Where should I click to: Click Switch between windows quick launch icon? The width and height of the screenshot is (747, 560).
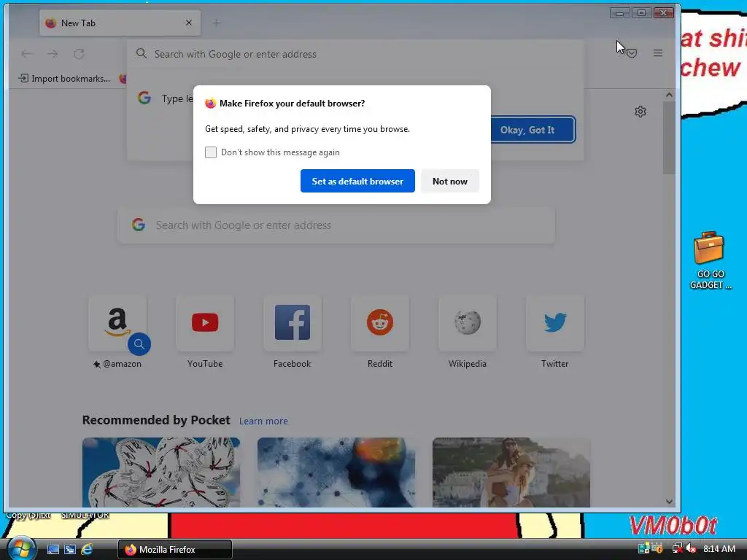click(x=70, y=550)
